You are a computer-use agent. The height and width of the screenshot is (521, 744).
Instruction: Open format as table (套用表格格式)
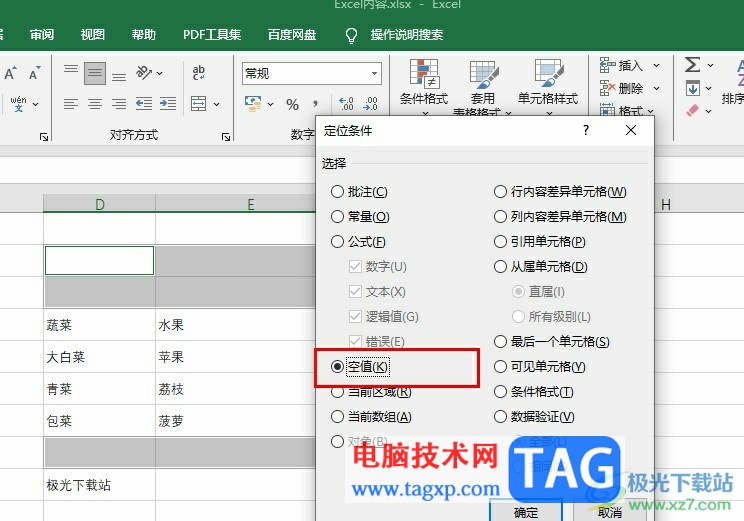point(483,87)
